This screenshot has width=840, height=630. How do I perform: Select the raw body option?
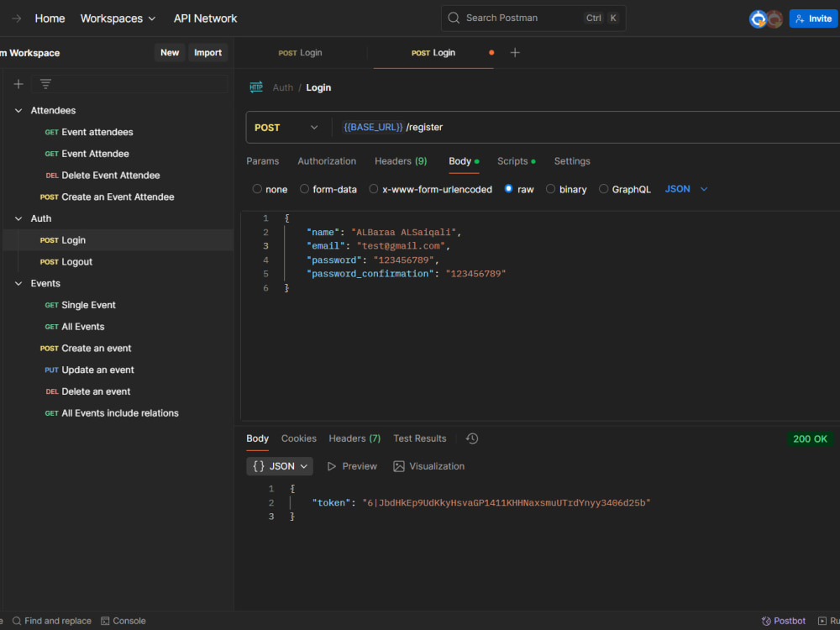point(508,188)
